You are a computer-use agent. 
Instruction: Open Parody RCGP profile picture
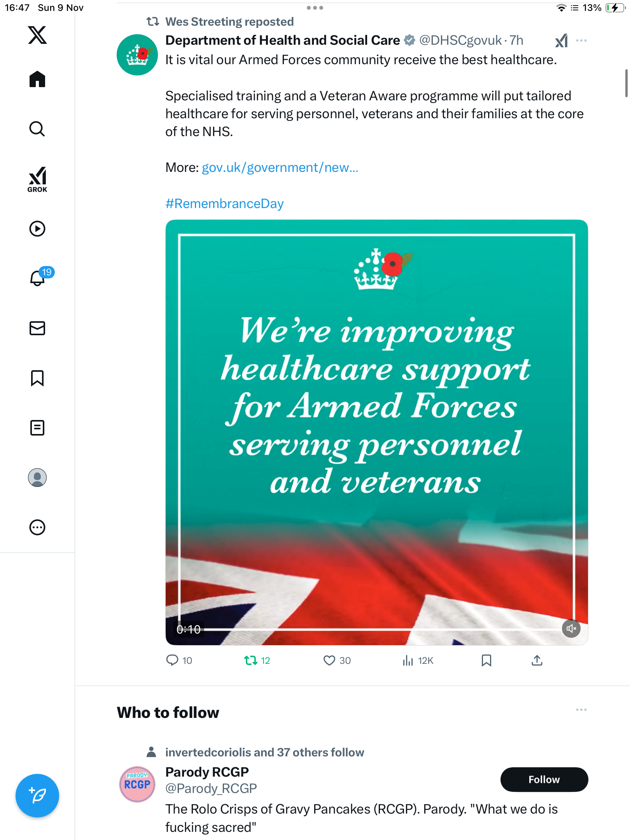[137, 784]
